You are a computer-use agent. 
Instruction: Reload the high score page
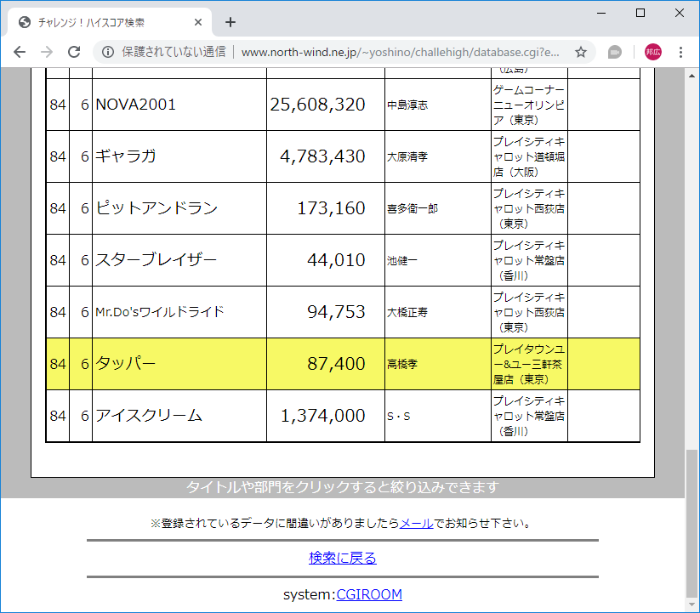coord(75,52)
